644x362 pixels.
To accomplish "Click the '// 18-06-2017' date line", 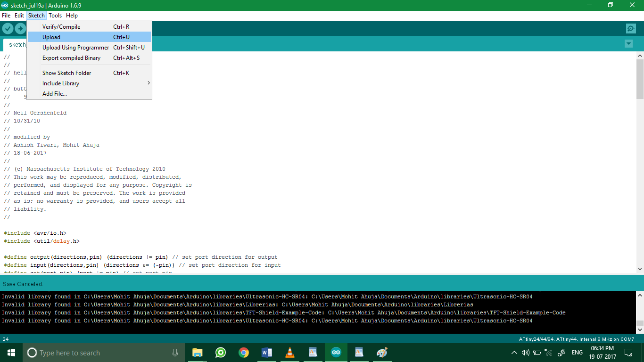I will pos(25,153).
